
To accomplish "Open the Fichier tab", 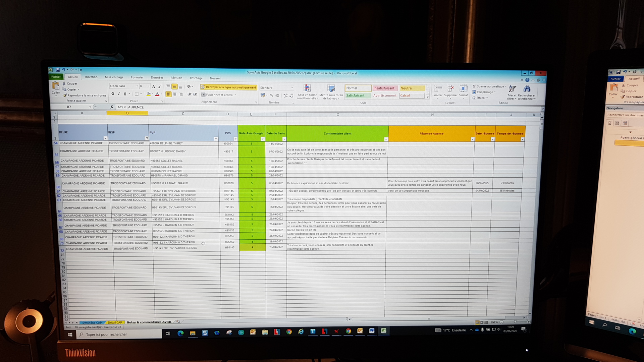I will pos(56,77).
